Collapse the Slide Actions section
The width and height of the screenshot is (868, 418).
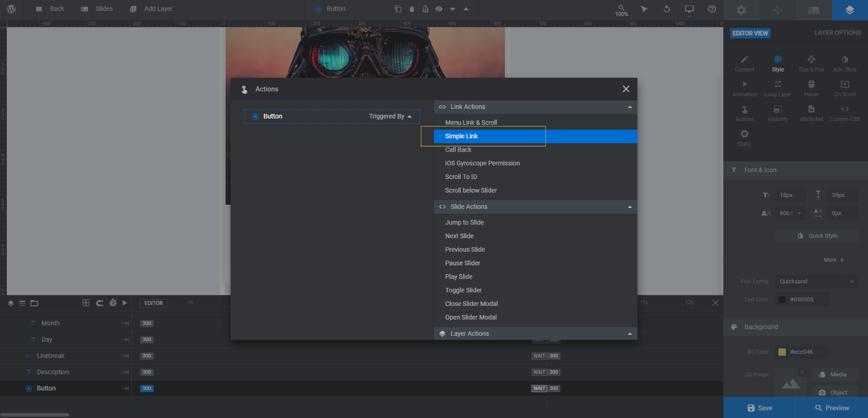click(536, 207)
